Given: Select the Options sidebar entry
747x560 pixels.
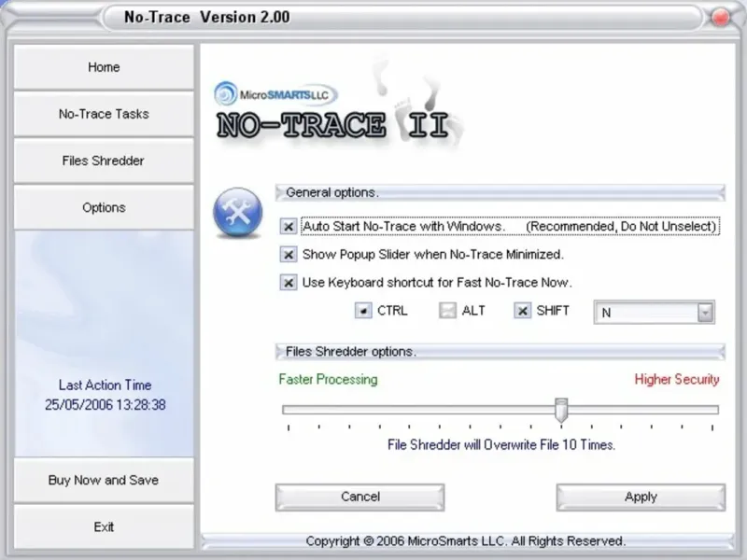Looking at the screenshot, I should [x=104, y=207].
